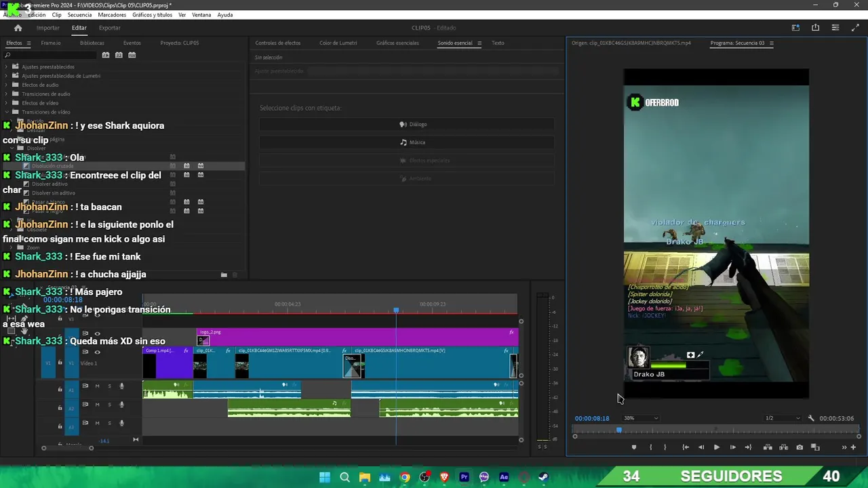Open the 38% zoom level dropdown
Viewport: 868px width, 488px height.
[641, 418]
